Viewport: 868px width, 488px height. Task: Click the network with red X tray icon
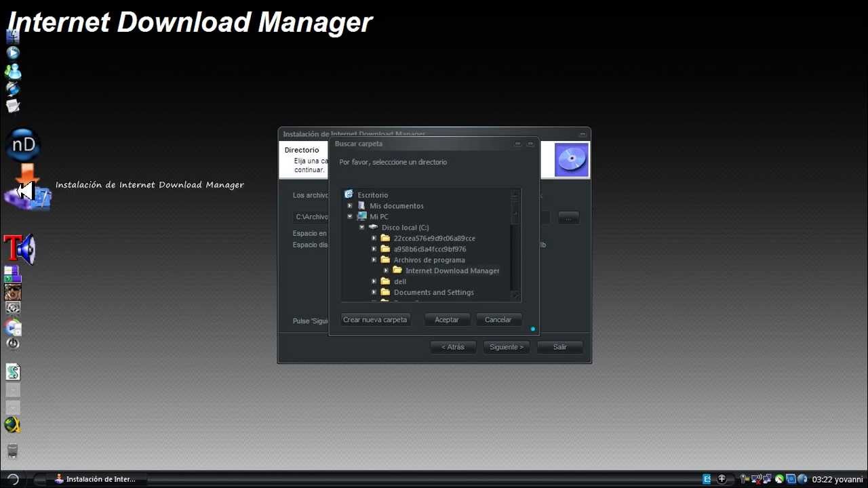(x=757, y=479)
